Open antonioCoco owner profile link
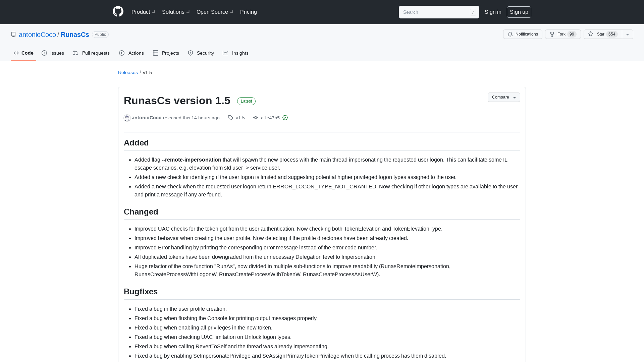644x362 pixels. (37, 35)
